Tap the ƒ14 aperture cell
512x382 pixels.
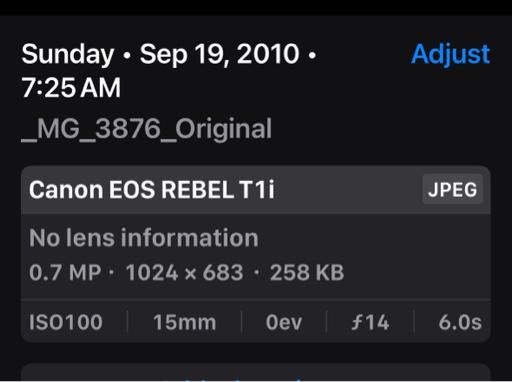pyautogui.click(x=370, y=322)
